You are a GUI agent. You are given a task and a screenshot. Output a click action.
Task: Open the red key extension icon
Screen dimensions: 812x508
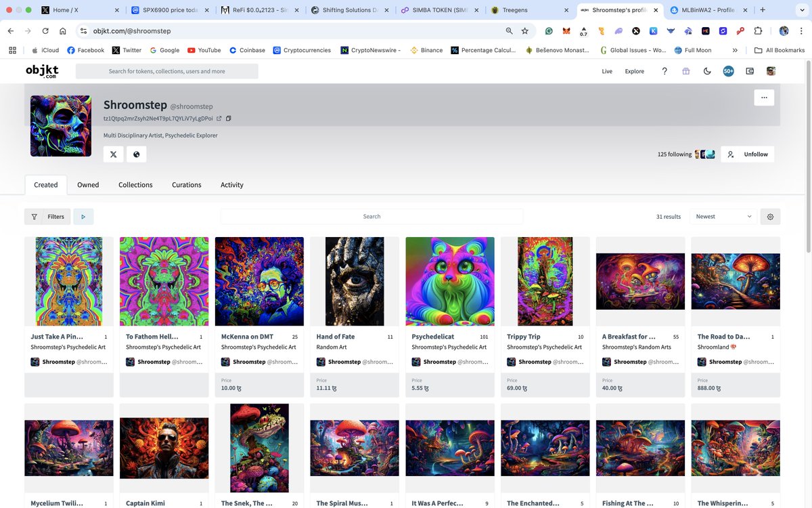pyautogui.click(x=740, y=31)
